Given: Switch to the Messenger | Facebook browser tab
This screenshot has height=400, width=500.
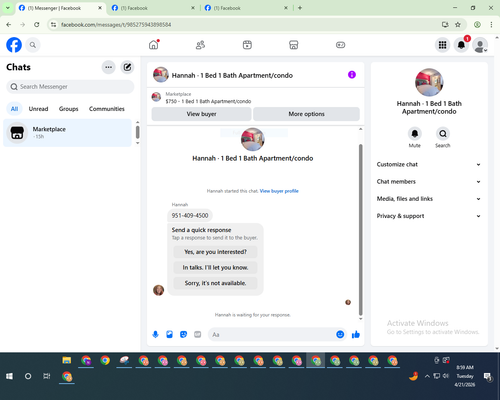Looking at the screenshot, I should pyautogui.click(x=60, y=8).
